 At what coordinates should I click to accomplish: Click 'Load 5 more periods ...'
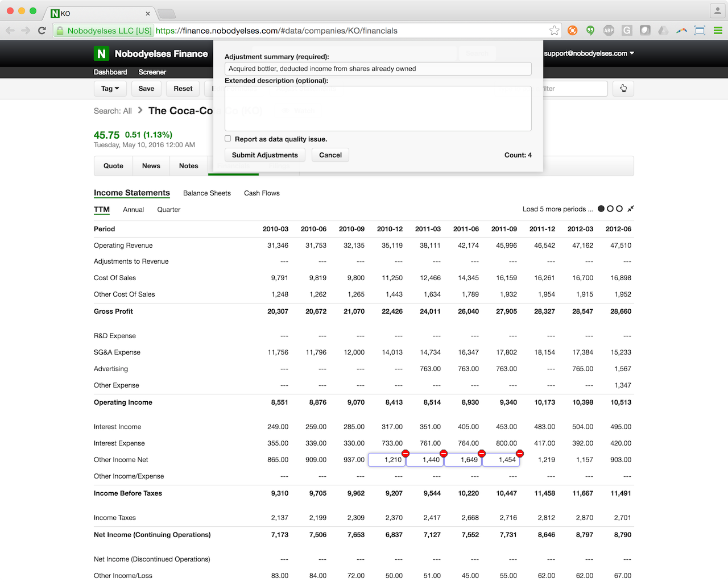557,209
